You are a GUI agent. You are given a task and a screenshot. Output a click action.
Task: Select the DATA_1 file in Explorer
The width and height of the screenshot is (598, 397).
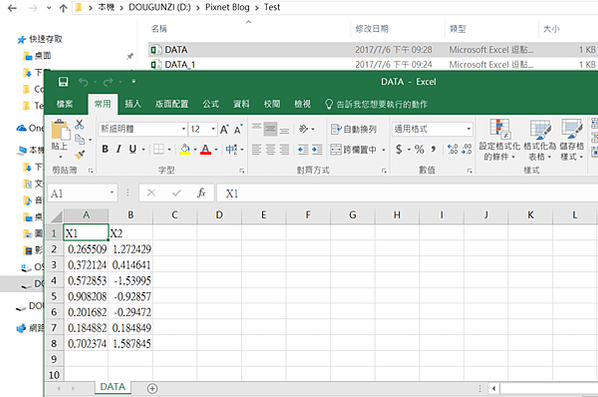tap(180, 64)
